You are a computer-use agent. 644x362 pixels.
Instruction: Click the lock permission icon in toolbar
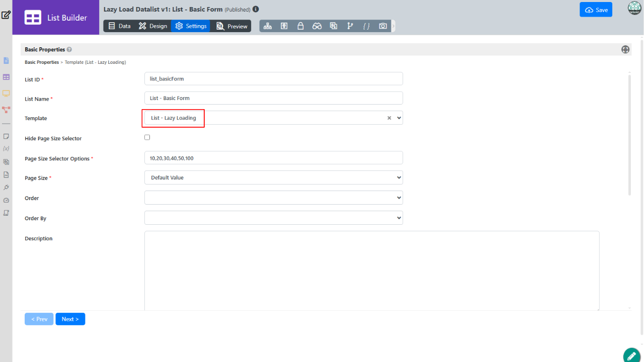click(x=300, y=26)
